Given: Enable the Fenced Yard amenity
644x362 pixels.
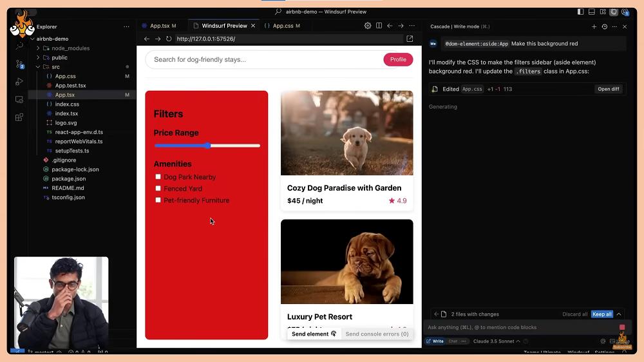Looking at the screenshot, I should click(158, 188).
